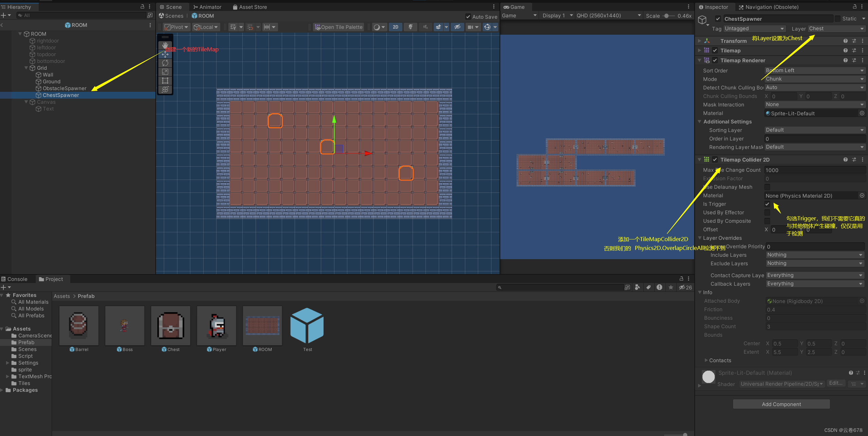This screenshot has height=436, width=868.
Task: Switch to the Animator tab
Action: point(208,7)
